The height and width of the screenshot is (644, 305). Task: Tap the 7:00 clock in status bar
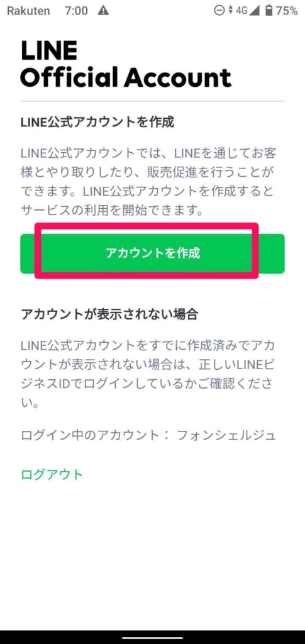point(76,11)
